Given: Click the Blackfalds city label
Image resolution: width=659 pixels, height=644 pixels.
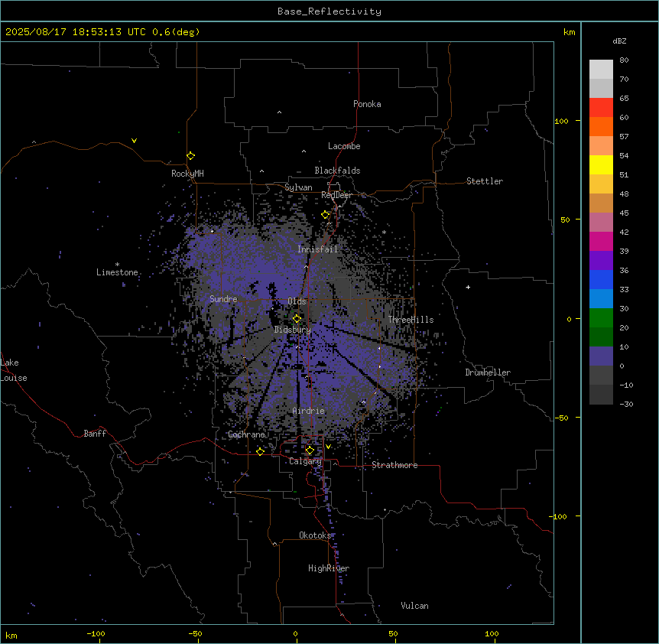Looking at the screenshot, I should pyautogui.click(x=337, y=171).
